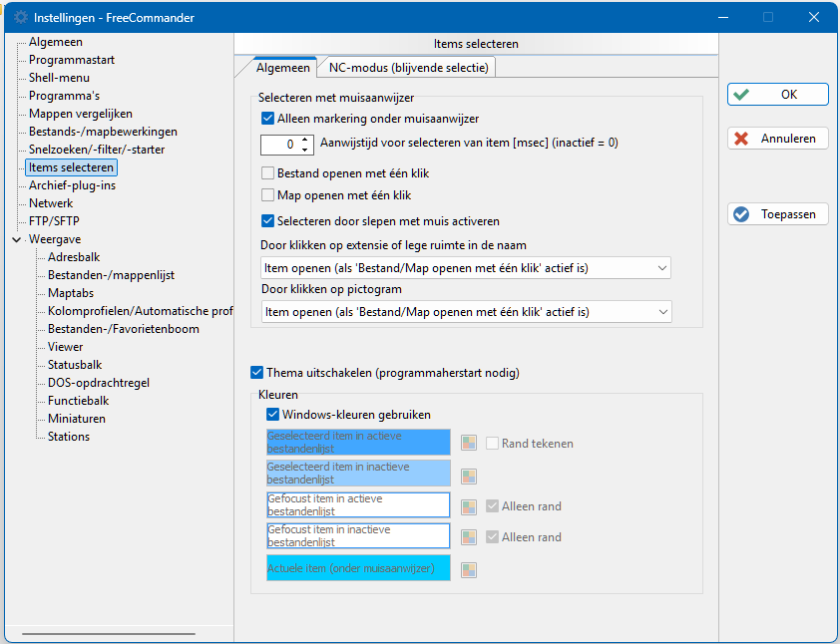The image size is (840, 644).
Task: Open color picker for selected item in active list
Action: (469, 443)
